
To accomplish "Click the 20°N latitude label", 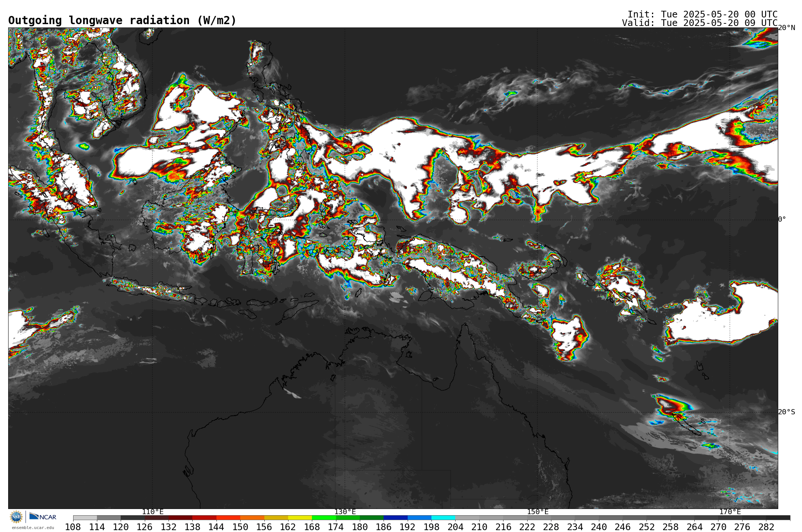I will pos(786,28).
